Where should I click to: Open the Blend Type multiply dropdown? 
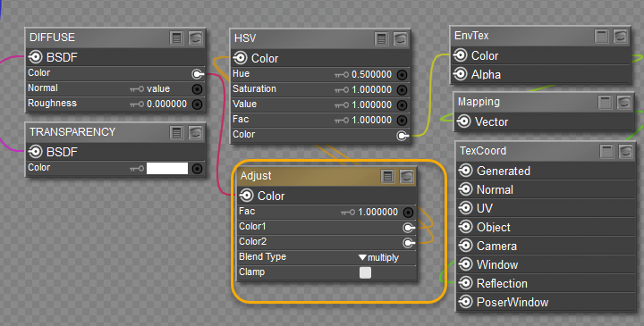(x=378, y=257)
